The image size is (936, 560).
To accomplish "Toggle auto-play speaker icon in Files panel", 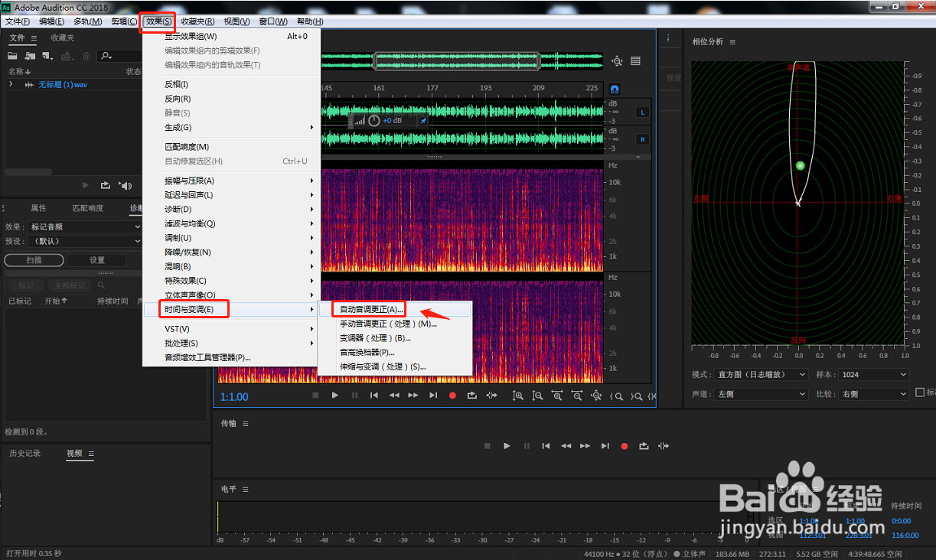I will coord(126,185).
